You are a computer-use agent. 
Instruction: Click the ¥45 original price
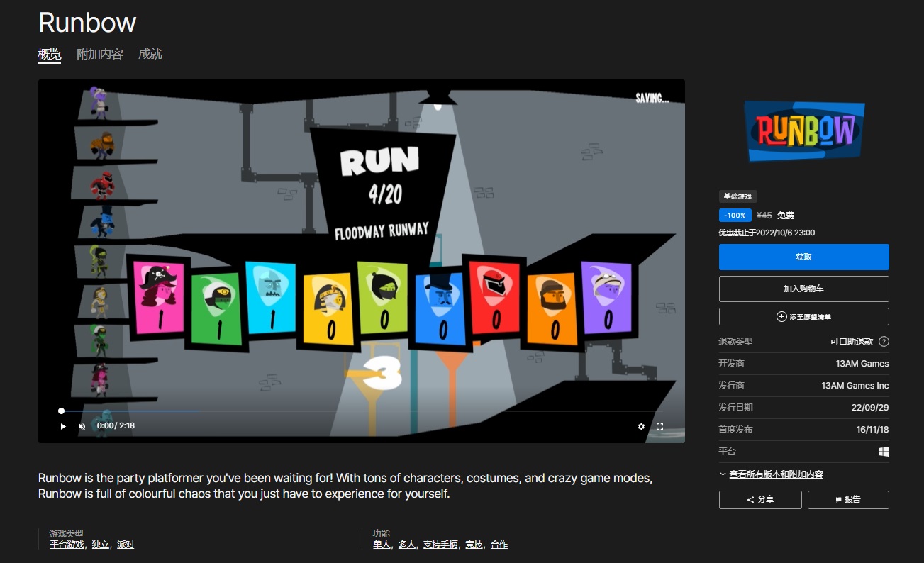click(x=764, y=215)
